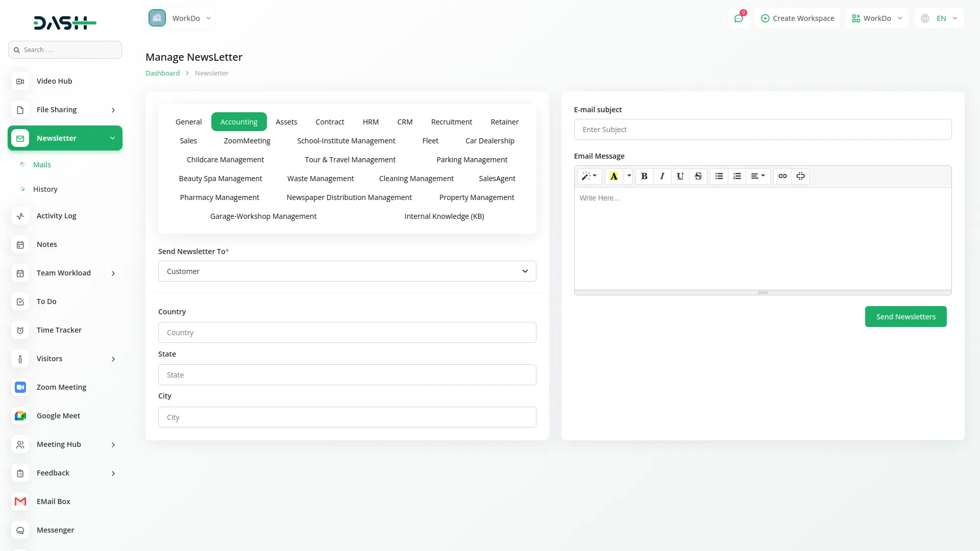Apply Strikethrough formatting

click(698, 176)
